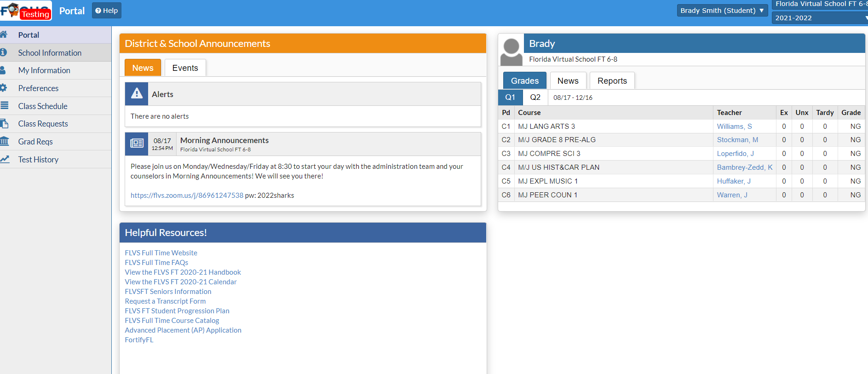Click the Preferences gear icon

click(x=3, y=87)
